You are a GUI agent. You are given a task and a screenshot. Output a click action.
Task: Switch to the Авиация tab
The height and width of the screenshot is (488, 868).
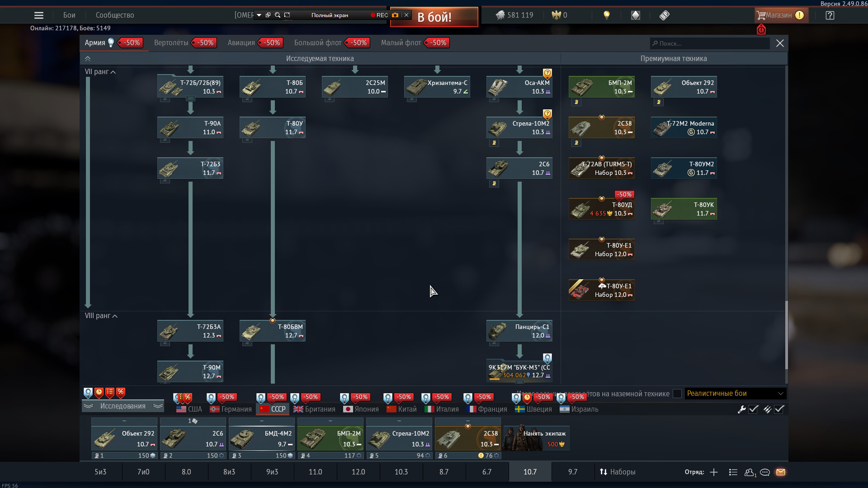coord(241,43)
